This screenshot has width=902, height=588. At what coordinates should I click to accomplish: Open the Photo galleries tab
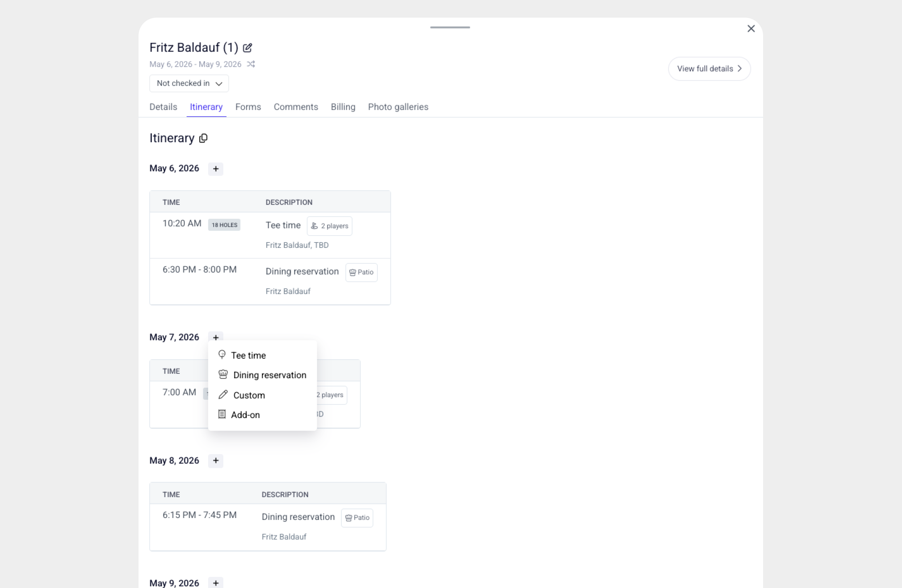pos(398,107)
